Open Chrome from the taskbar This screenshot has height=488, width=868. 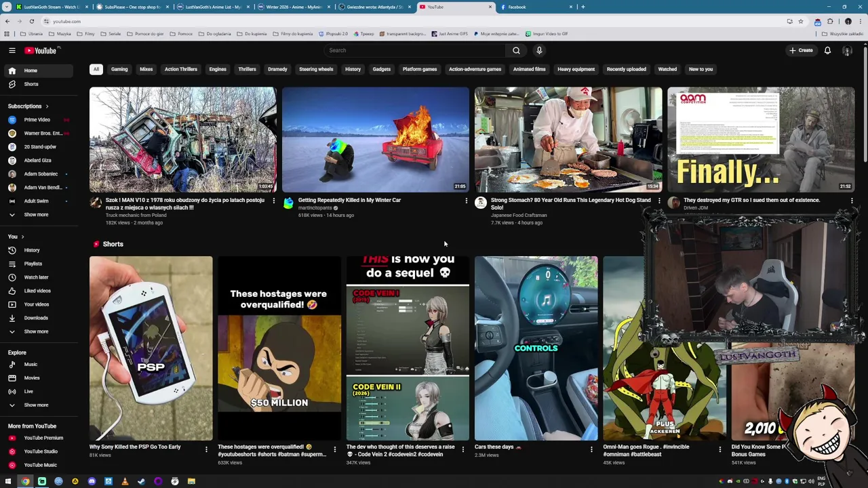[25, 482]
